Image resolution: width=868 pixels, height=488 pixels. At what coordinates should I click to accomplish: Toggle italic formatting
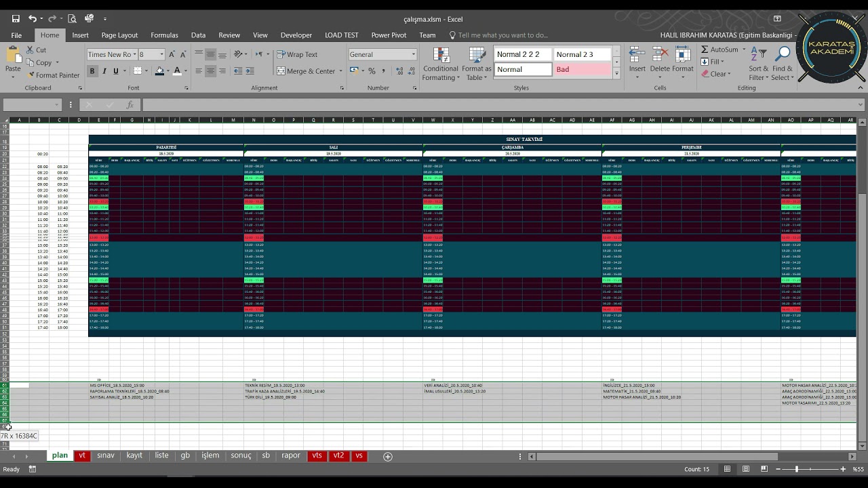tap(104, 70)
